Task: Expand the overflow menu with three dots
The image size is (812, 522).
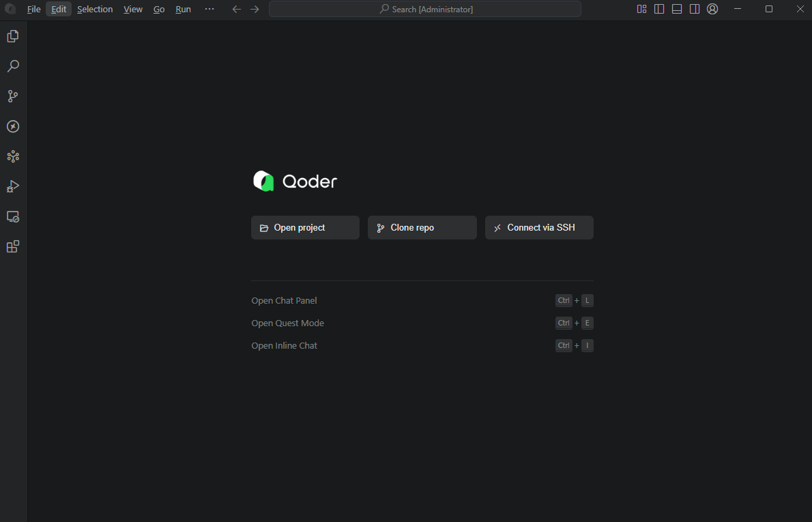Action: (x=209, y=9)
